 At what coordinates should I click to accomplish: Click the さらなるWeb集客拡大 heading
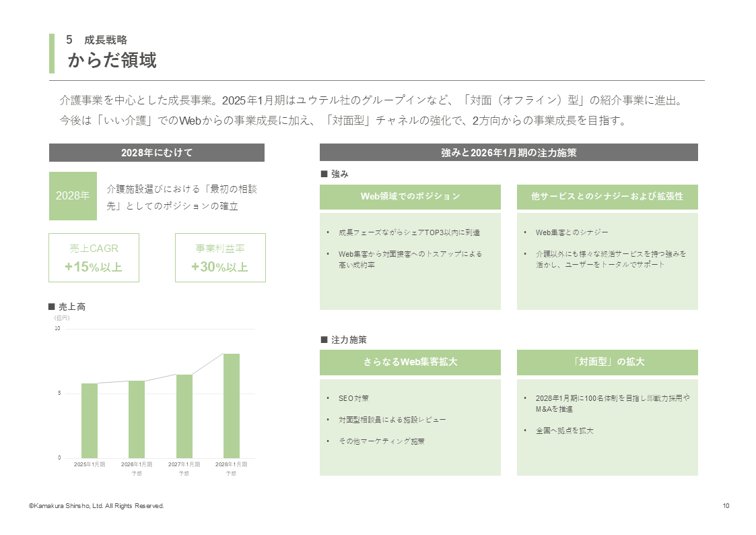click(410, 363)
